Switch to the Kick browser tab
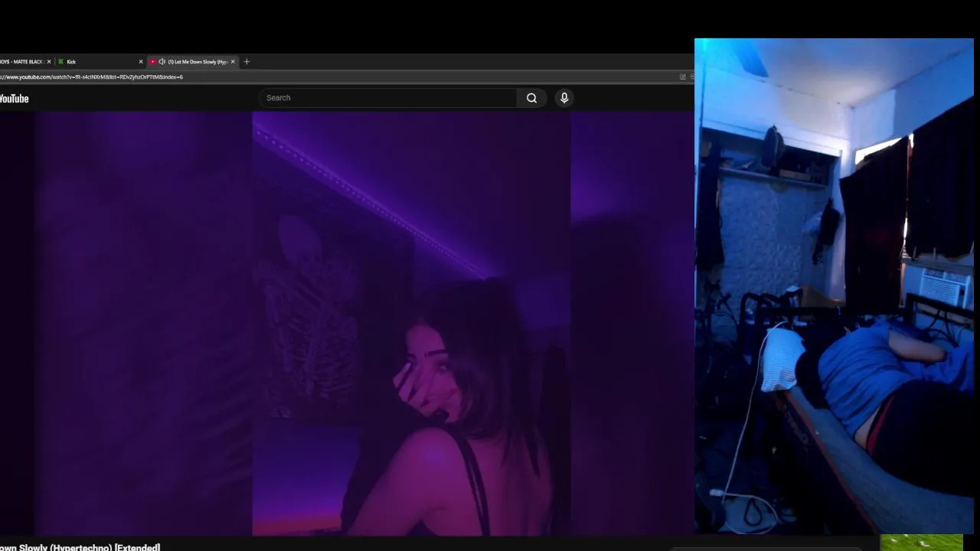 (x=100, y=61)
